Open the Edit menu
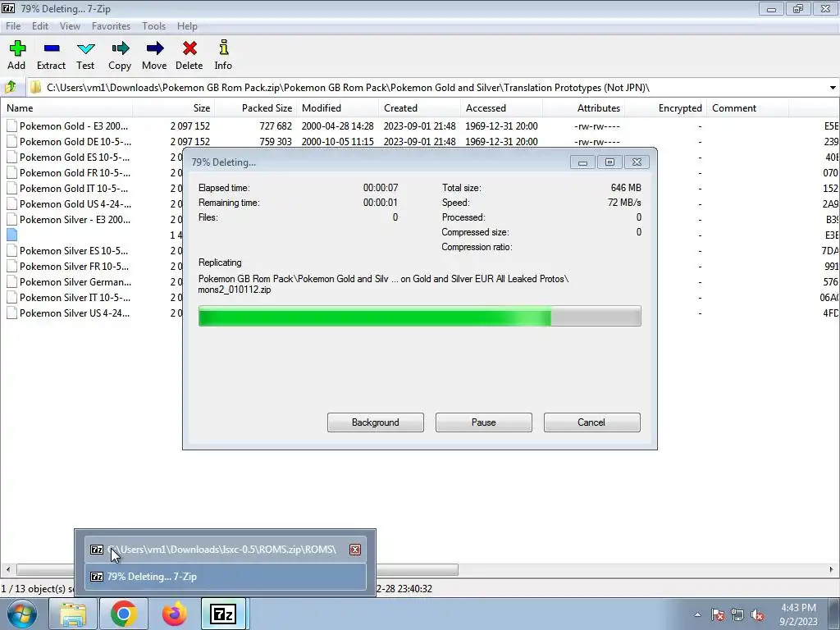 [40, 25]
